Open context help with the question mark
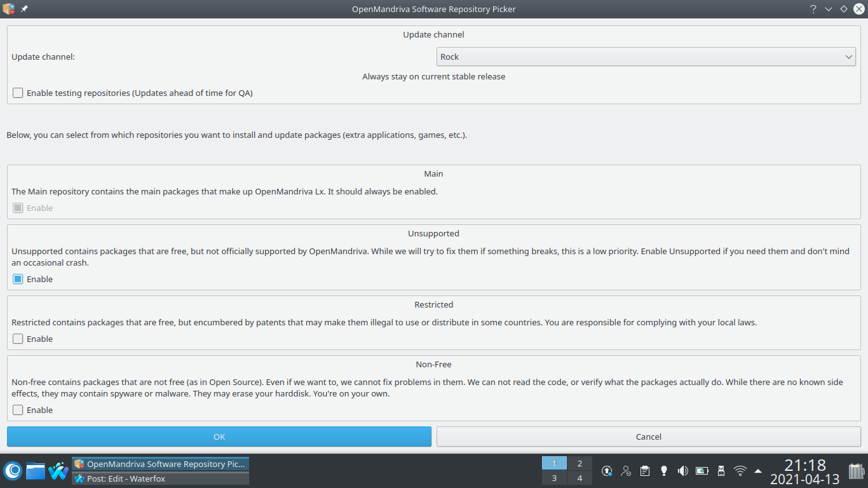Screen dimensions: 868x488 (813, 9)
